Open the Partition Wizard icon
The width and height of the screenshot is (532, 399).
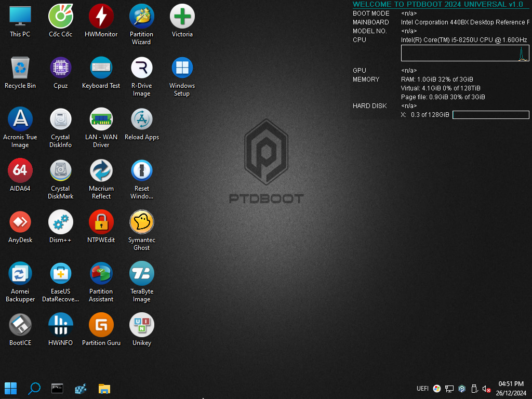141,24
